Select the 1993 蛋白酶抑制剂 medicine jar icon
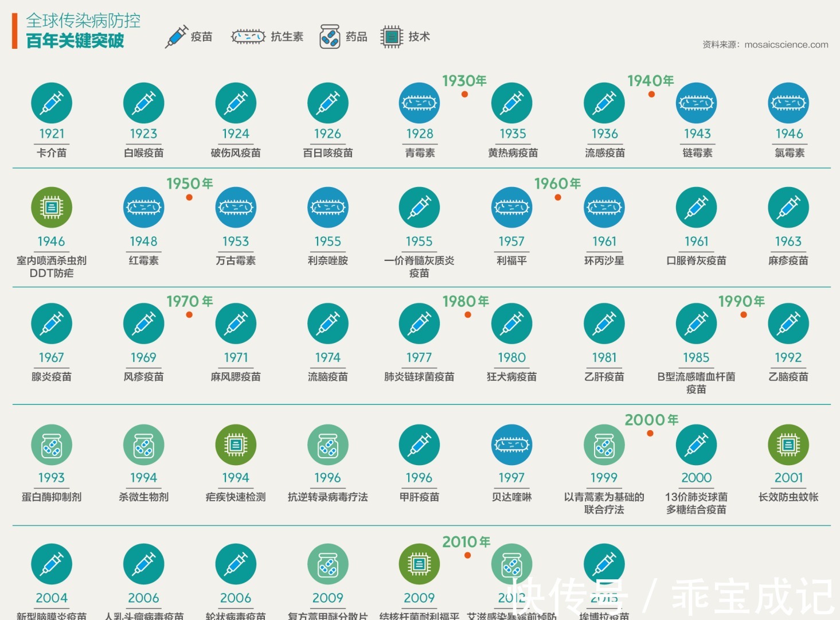 51,444
